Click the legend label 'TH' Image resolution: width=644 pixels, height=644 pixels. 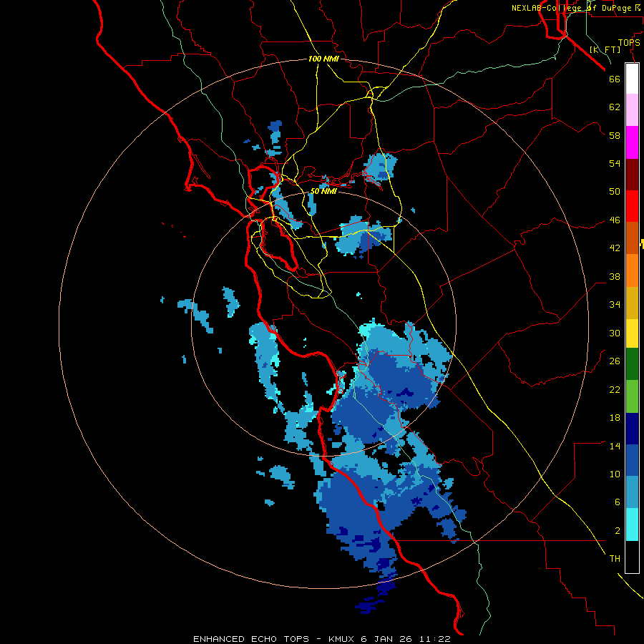pyautogui.click(x=615, y=559)
